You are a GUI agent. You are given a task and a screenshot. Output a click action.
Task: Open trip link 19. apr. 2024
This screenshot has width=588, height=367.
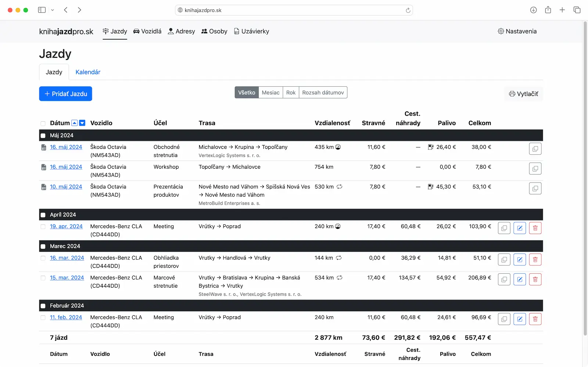tap(66, 226)
